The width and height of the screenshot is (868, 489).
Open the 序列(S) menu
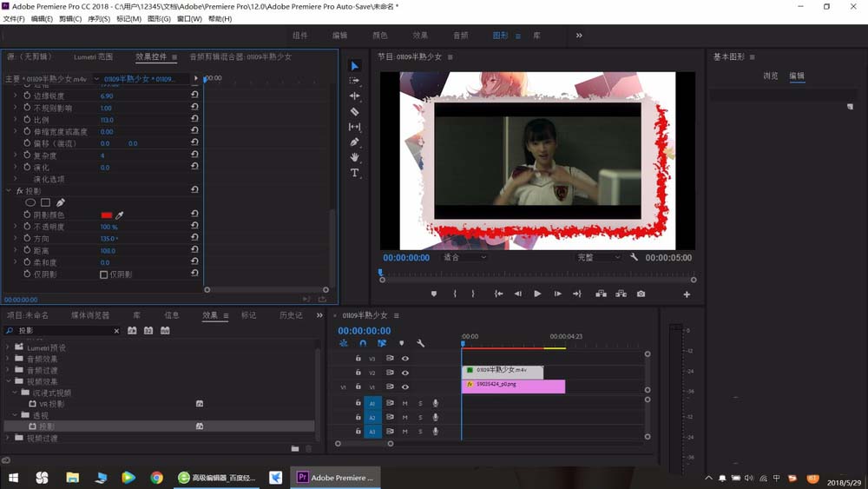[x=99, y=19]
